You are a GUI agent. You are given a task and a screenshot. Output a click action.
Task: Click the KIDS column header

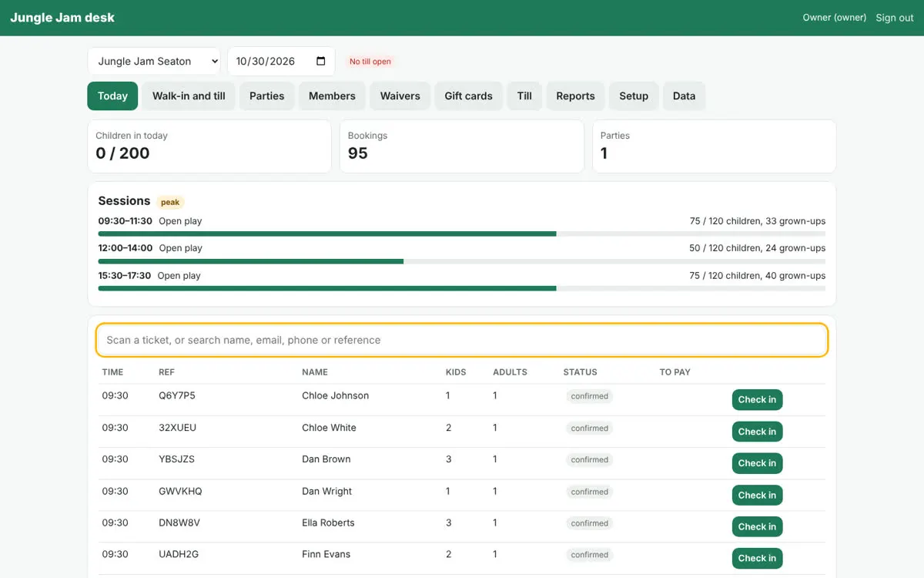(456, 372)
